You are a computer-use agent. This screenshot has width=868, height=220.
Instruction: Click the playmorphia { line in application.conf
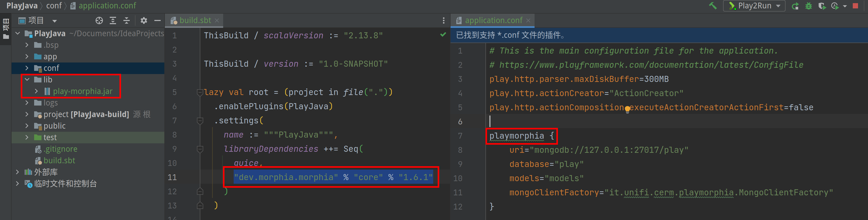click(x=522, y=136)
